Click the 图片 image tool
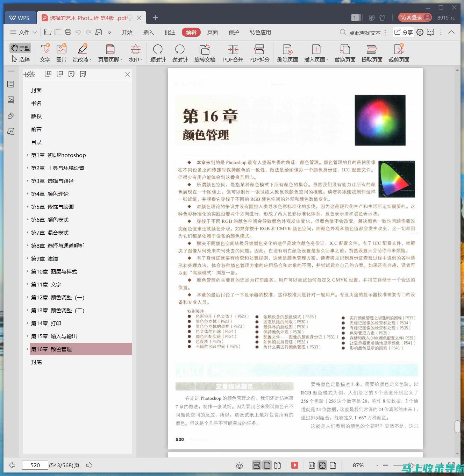This screenshot has width=464, height=476. (61, 53)
